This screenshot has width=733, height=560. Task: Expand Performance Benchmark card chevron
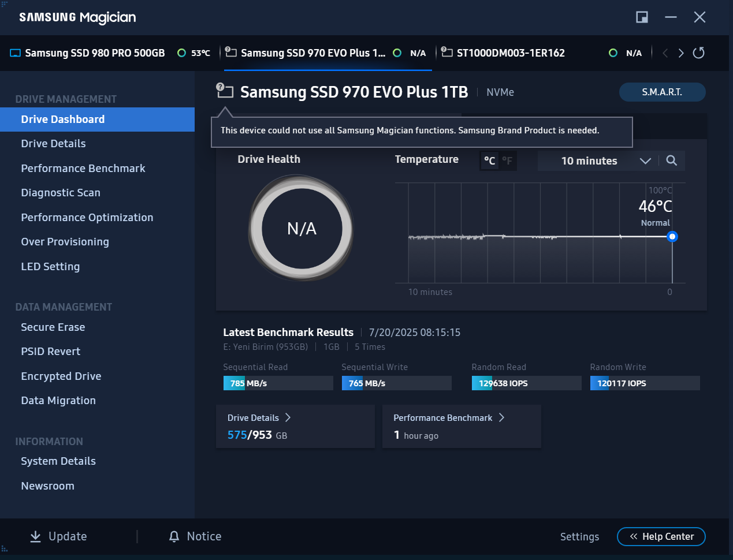[x=501, y=417]
